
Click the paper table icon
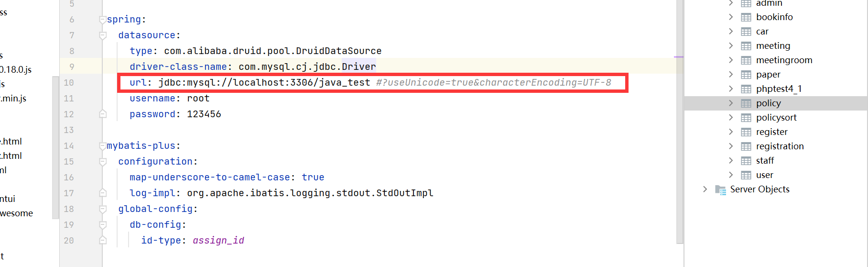pyautogui.click(x=746, y=75)
